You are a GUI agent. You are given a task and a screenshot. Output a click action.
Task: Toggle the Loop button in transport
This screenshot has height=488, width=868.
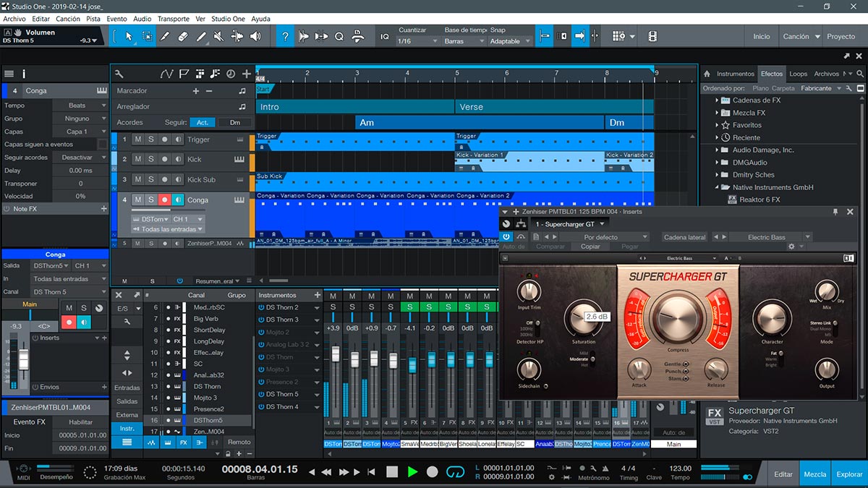tap(455, 472)
